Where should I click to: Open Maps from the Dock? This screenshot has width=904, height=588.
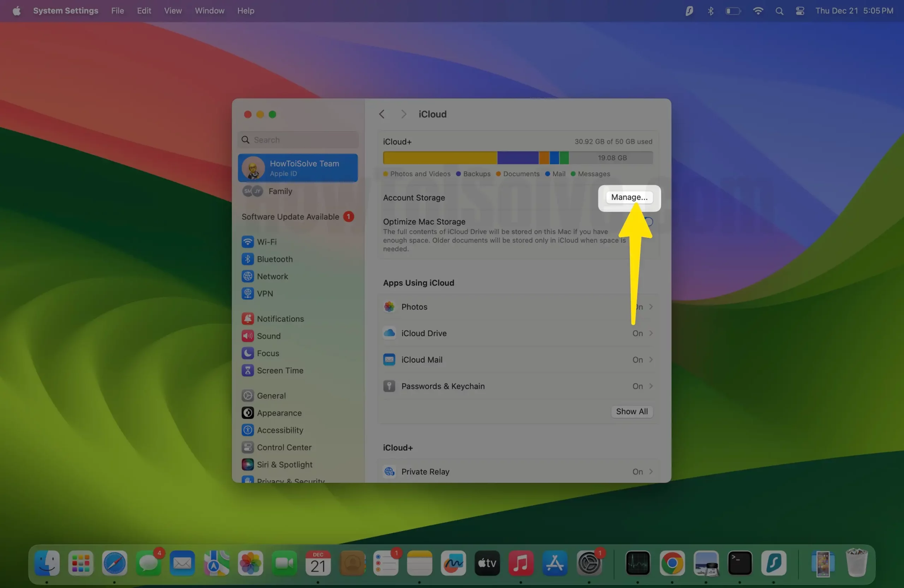pyautogui.click(x=216, y=563)
